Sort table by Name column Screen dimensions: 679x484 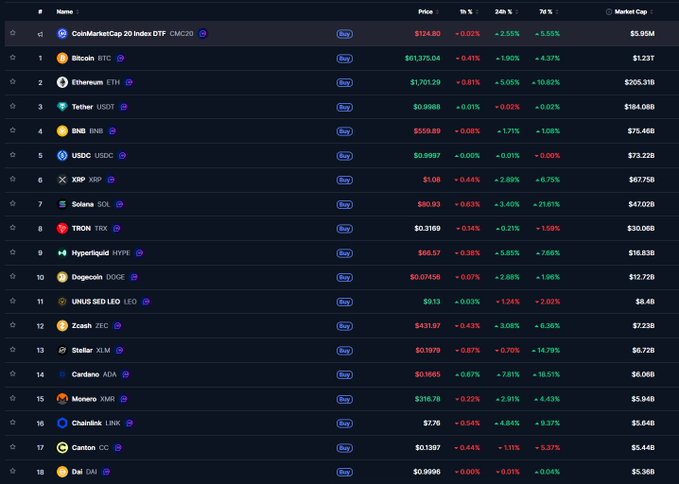(x=68, y=12)
